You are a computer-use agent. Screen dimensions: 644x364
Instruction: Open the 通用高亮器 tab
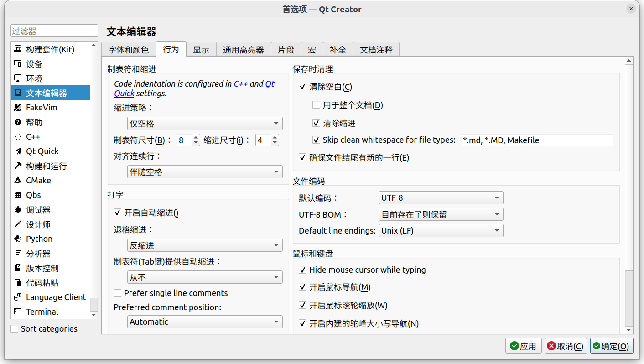click(244, 50)
